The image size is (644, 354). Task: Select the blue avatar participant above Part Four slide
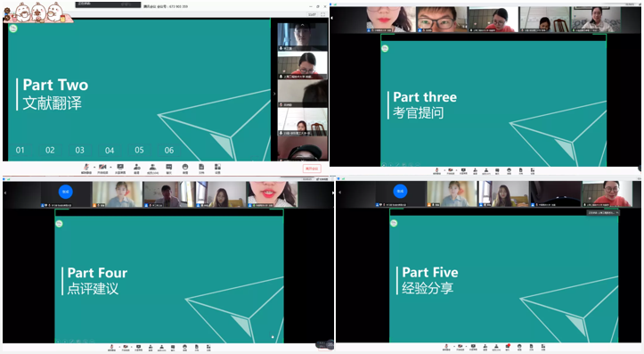click(x=66, y=194)
